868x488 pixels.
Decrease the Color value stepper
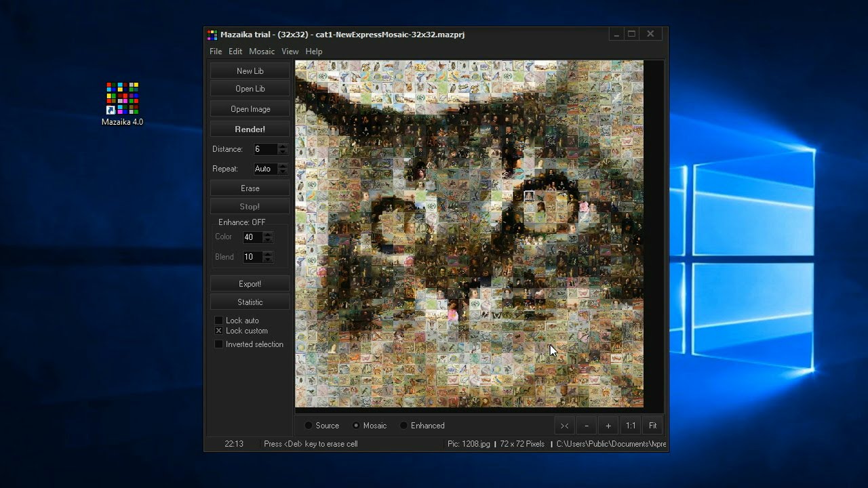pyautogui.click(x=268, y=241)
